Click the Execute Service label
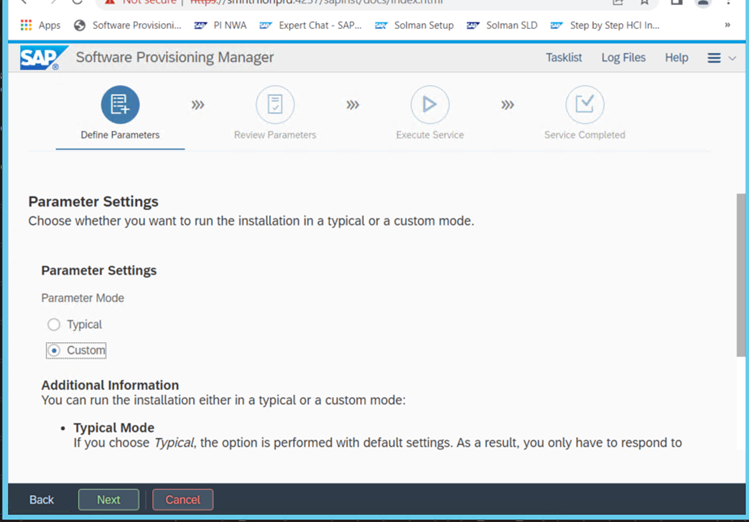 tap(429, 135)
